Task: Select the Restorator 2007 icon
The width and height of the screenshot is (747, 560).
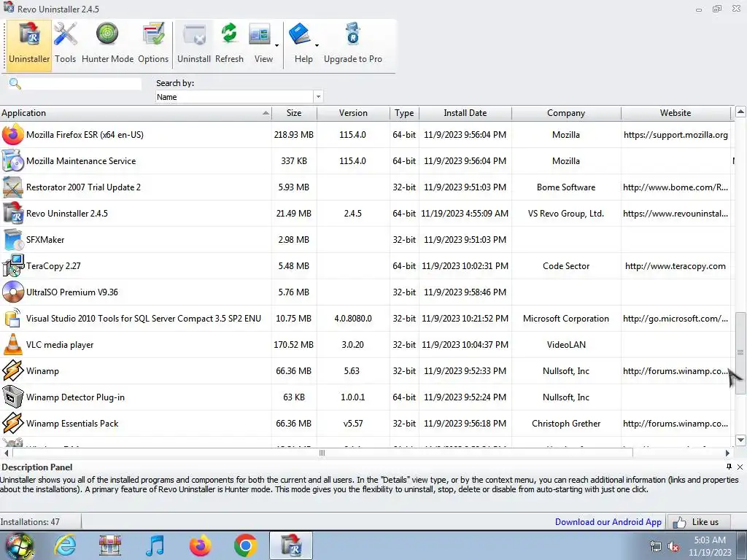Action: point(13,187)
